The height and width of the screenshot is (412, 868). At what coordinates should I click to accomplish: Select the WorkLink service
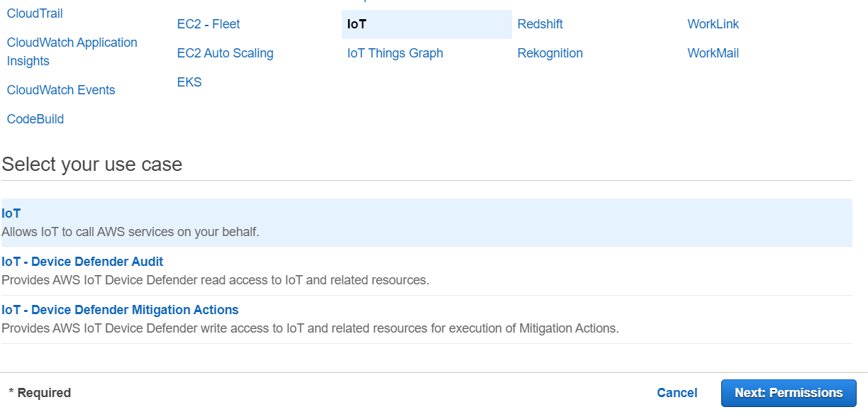coord(713,24)
